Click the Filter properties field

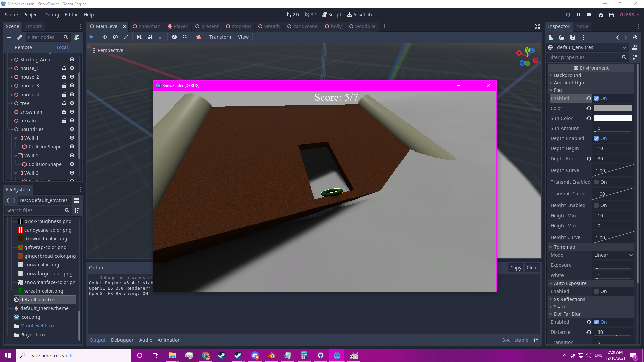584,57
